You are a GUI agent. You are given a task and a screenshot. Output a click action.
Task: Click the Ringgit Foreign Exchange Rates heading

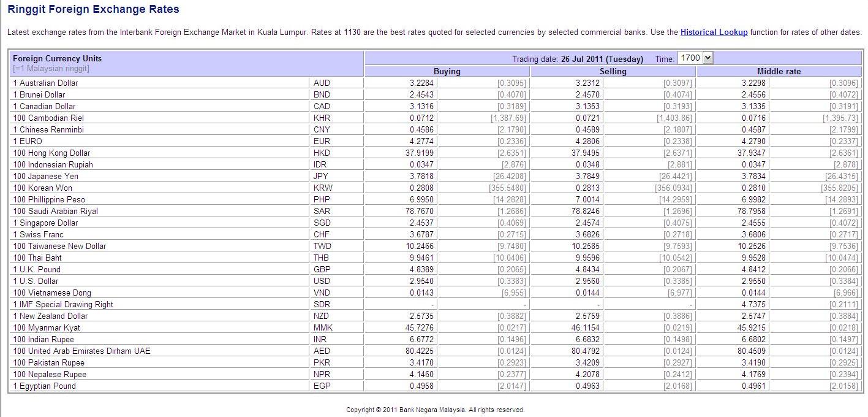coord(93,9)
